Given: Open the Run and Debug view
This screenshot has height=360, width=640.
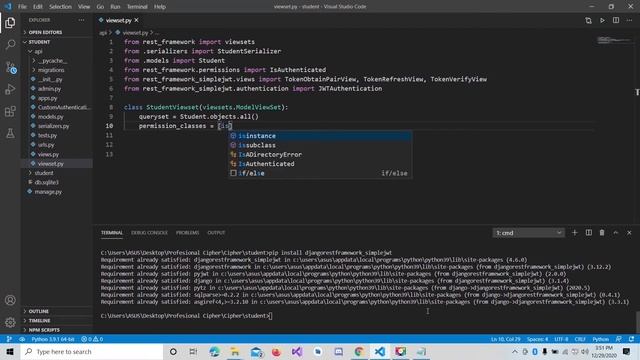Looking at the screenshot, I should click(x=10, y=89).
